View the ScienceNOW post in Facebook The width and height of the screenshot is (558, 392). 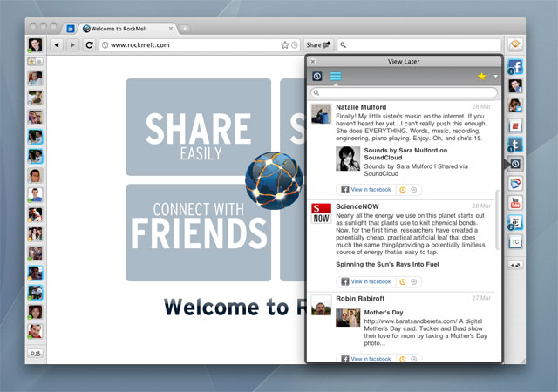click(366, 281)
